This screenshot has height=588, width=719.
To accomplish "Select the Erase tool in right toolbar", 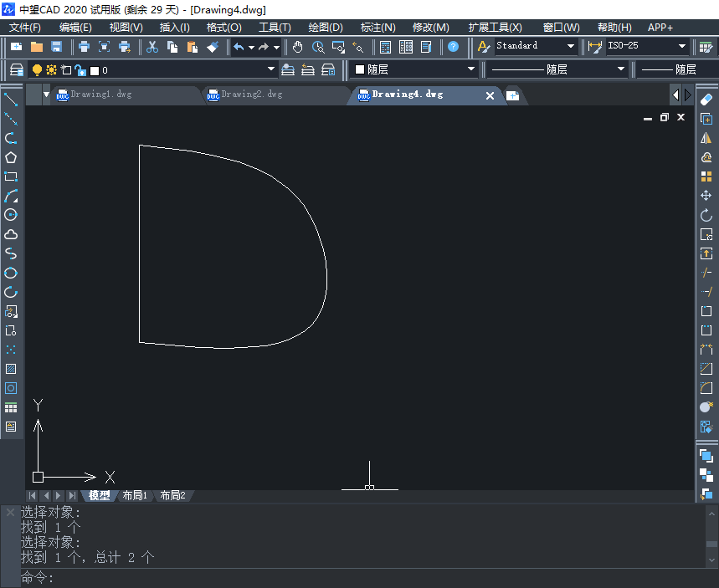I will click(x=706, y=100).
